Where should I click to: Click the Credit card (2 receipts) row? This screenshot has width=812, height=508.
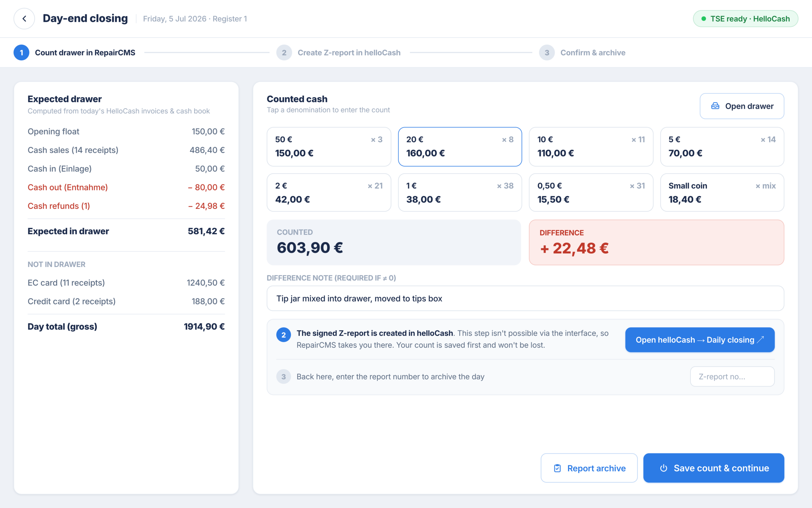(126, 301)
